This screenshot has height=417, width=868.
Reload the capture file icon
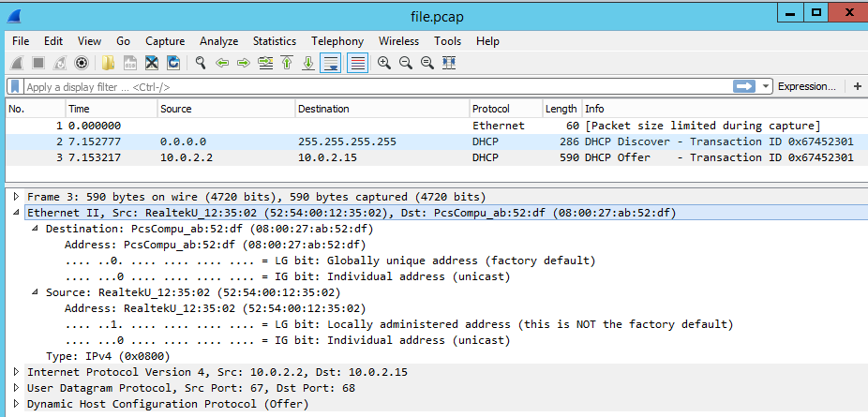[x=173, y=63]
